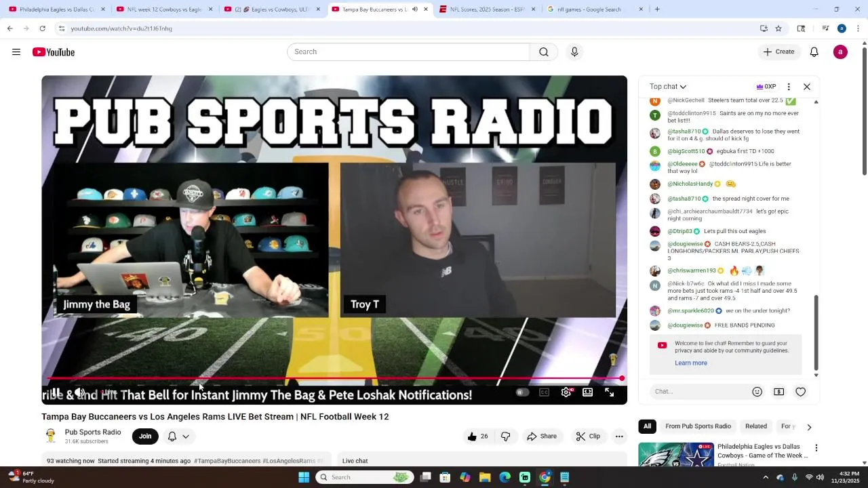Dislike the video with thumbs down
The width and height of the screenshot is (868, 488).
[x=505, y=436]
